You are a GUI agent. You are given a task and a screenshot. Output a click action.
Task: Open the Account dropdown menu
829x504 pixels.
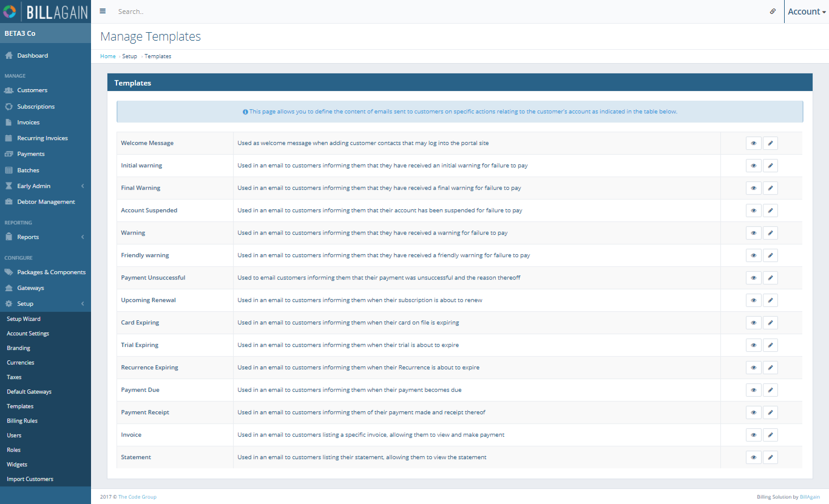pos(807,12)
